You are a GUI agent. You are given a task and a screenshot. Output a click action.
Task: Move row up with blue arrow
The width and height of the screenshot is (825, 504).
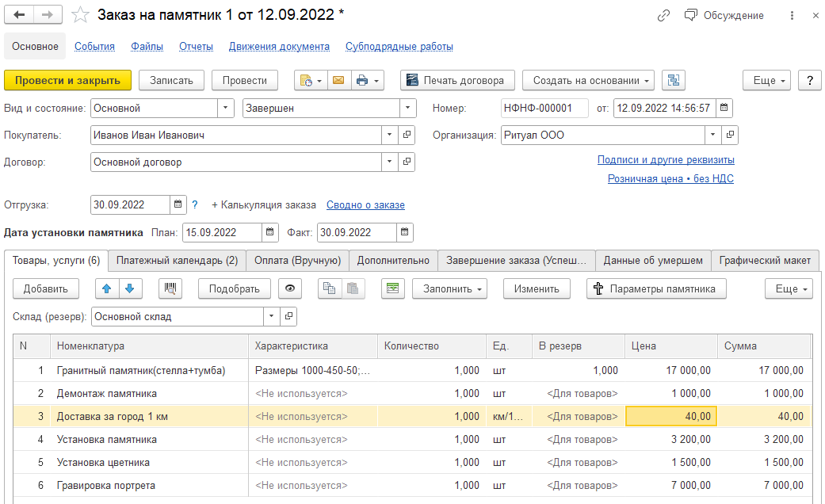pos(107,288)
